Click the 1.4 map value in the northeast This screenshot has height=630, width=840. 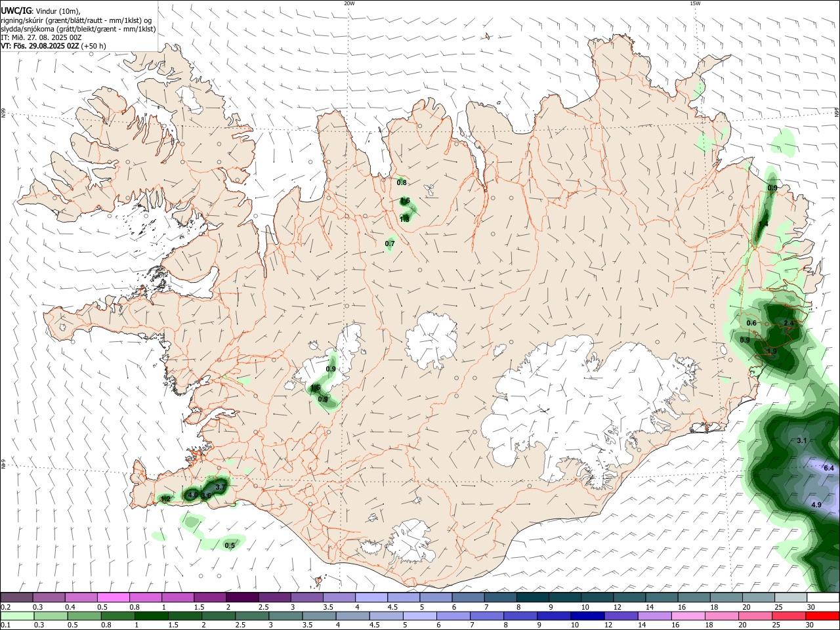(763, 224)
